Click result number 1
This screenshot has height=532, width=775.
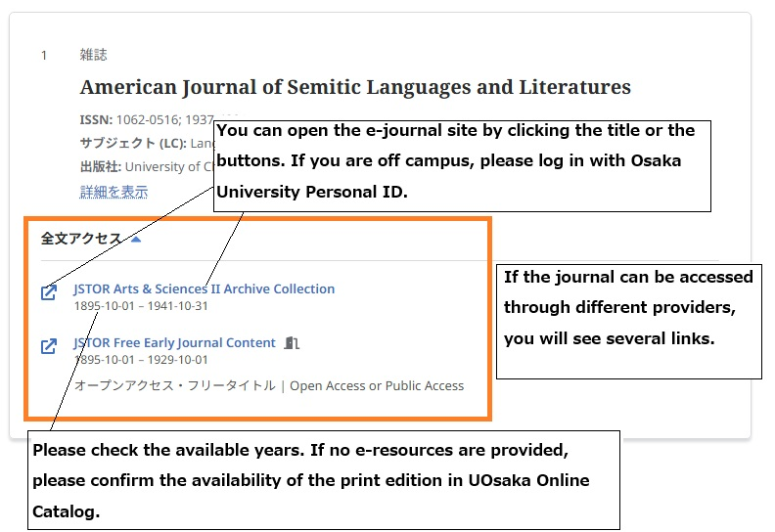44,55
